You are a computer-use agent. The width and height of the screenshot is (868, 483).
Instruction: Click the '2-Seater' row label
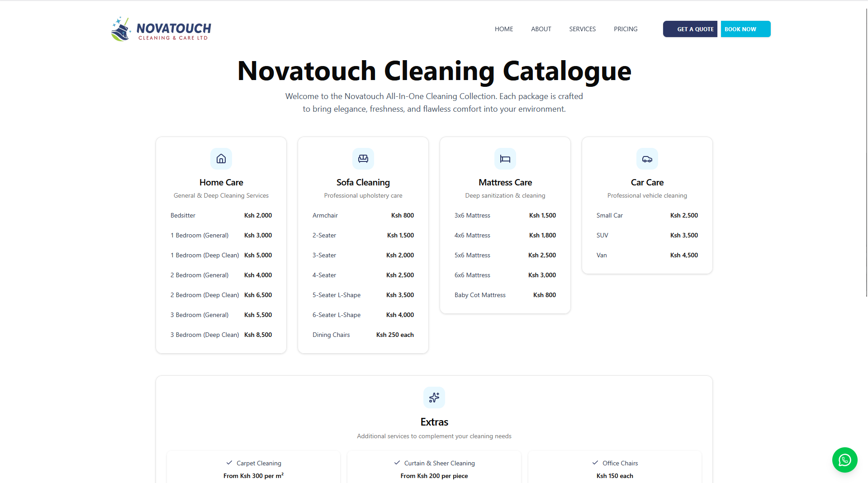click(x=324, y=235)
